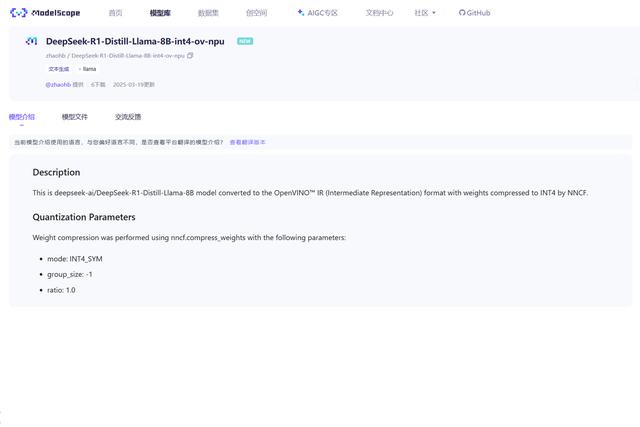
Task: Copy the model path with copy icon
Action: pos(190,56)
